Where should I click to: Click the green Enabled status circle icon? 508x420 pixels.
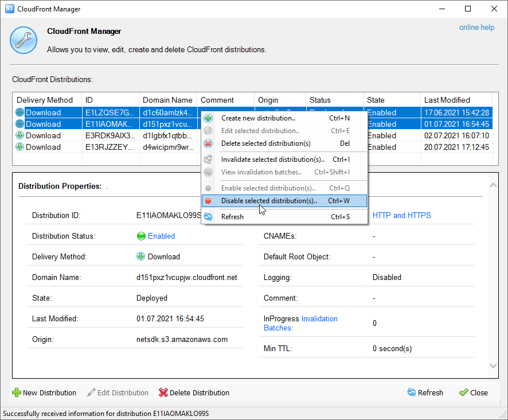pyautogui.click(x=141, y=236)
